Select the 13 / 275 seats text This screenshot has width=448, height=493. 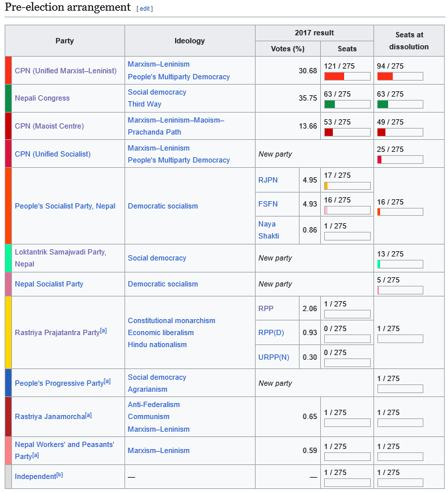[390, 254]
